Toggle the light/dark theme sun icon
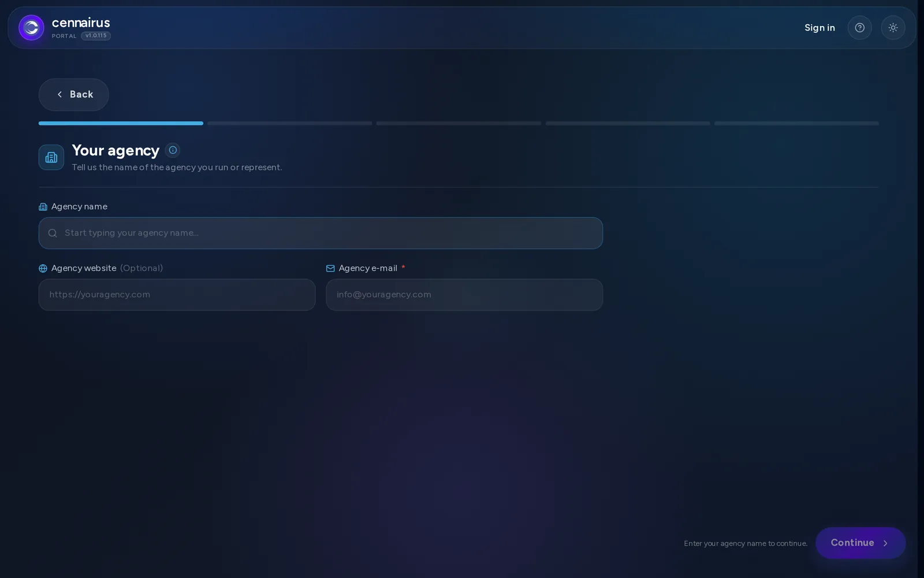 tap(893, 28)
